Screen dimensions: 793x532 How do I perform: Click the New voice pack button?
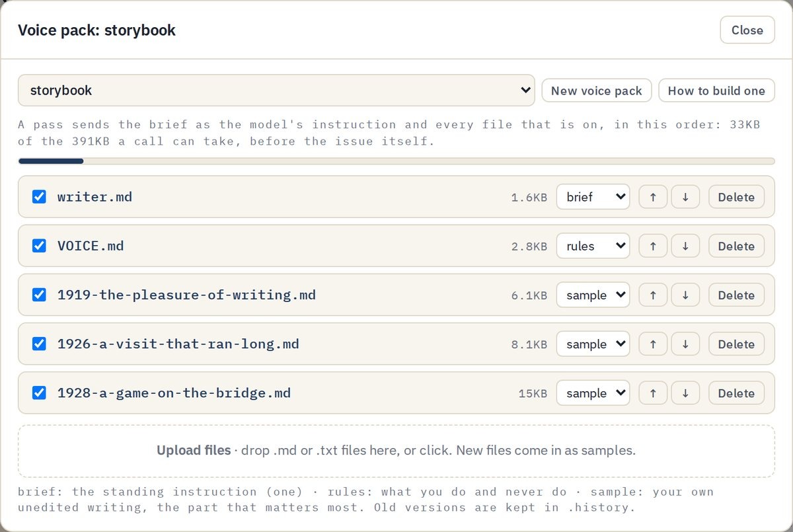click(597, 91)
